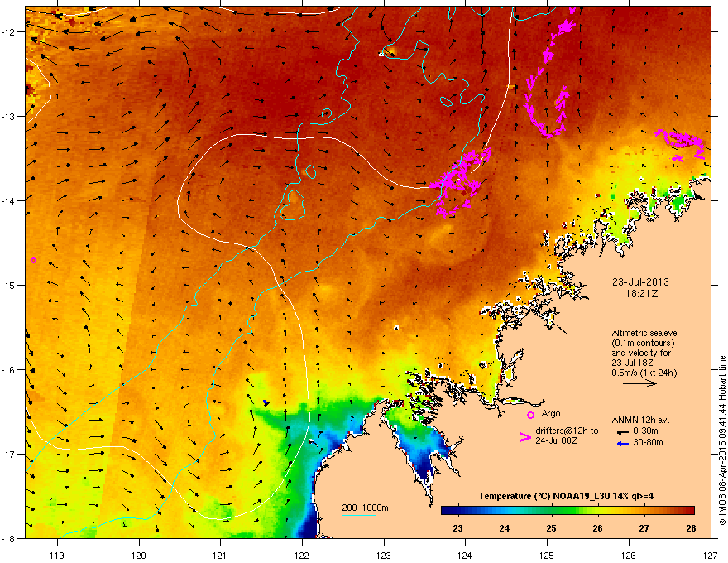Click the latitude axis label -18
This screenshot has width=728, height=563.
8,538
